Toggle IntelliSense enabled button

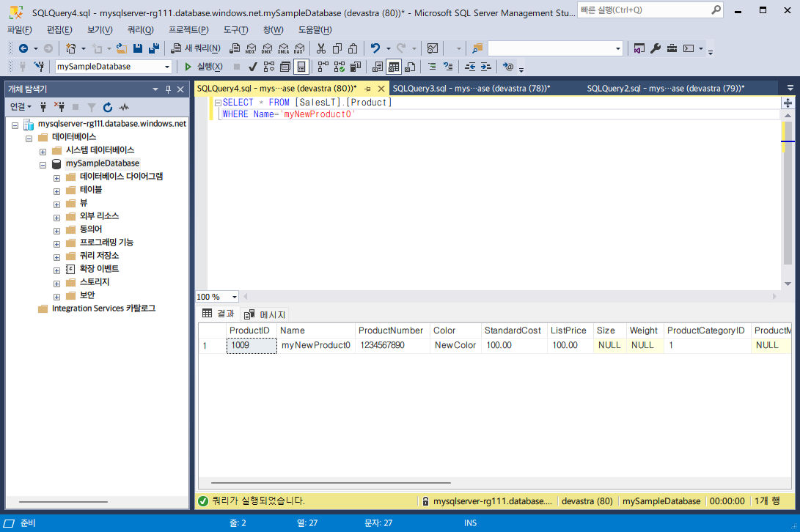tap(301, 66)
